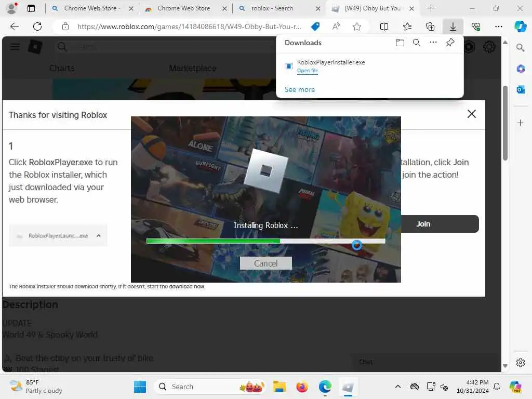The width and height of the screenshot is (532, 399).
Task: Toggle the Downloads toolbar button
Action: (x=453, y=26)
